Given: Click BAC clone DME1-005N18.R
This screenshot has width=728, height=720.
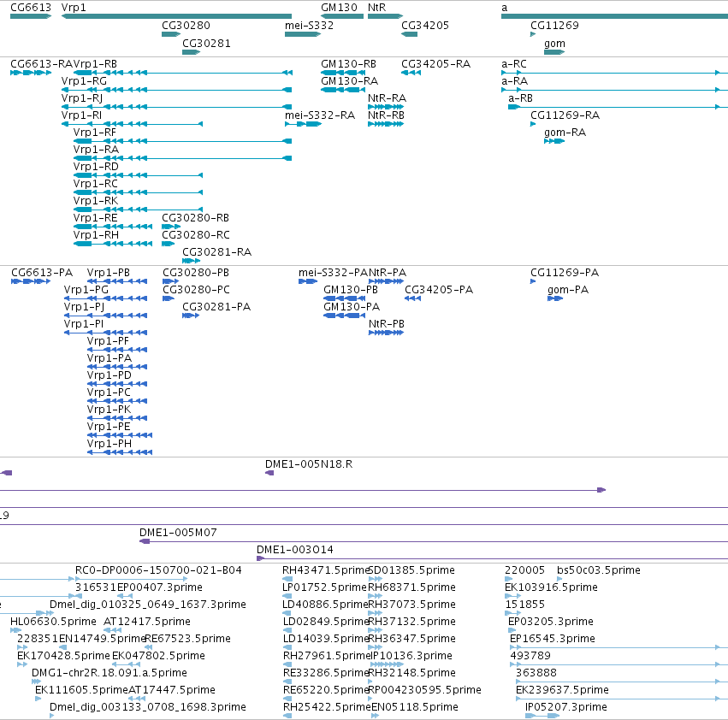Looking at the screenshot, I should [x=269, y=473].
